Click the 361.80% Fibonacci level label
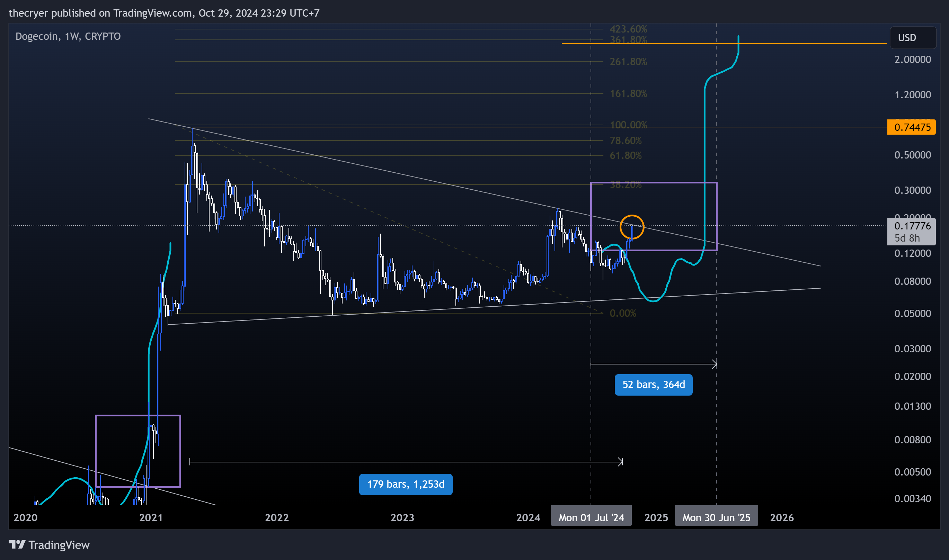949x560 pixels. coord(628,39)
